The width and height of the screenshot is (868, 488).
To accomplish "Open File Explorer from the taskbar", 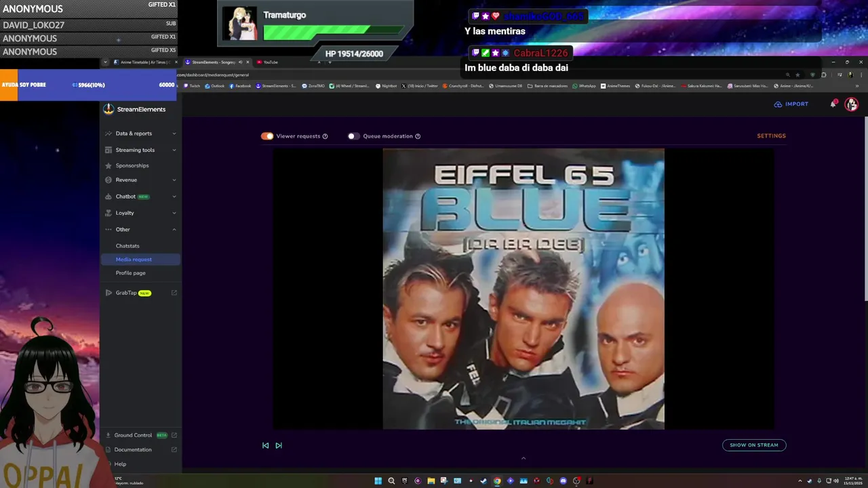I will [431, 481].
